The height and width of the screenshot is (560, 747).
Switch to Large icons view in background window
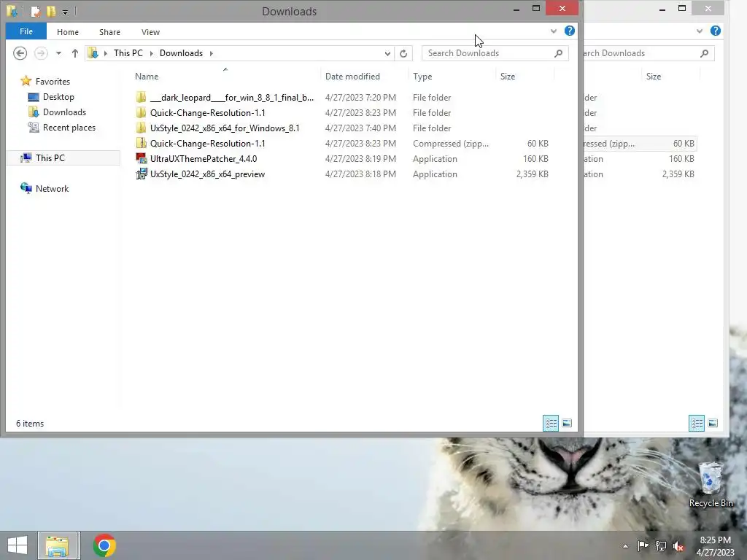[712, 423]
